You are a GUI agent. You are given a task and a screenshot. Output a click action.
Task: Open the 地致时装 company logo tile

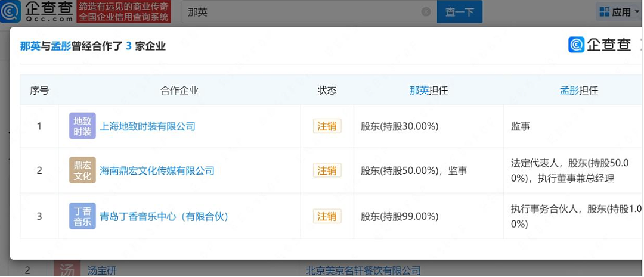pyautogui.click(x=82, y=126)
